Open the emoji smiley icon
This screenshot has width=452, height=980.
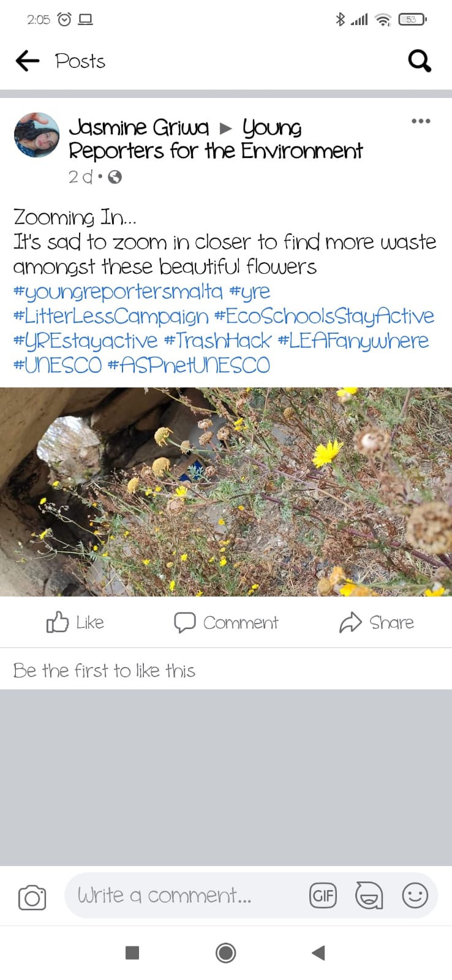pos(415,895)
